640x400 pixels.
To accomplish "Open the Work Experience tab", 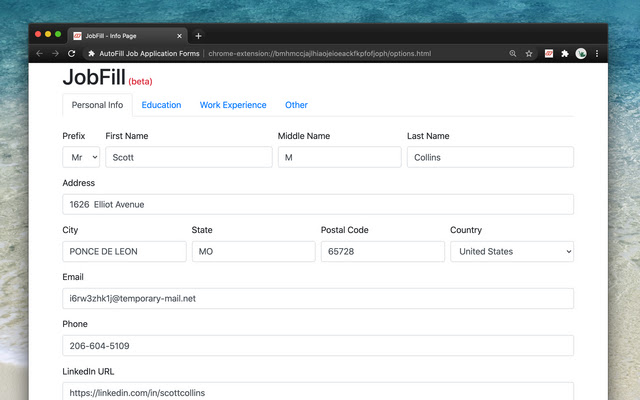I will (233, 105).
